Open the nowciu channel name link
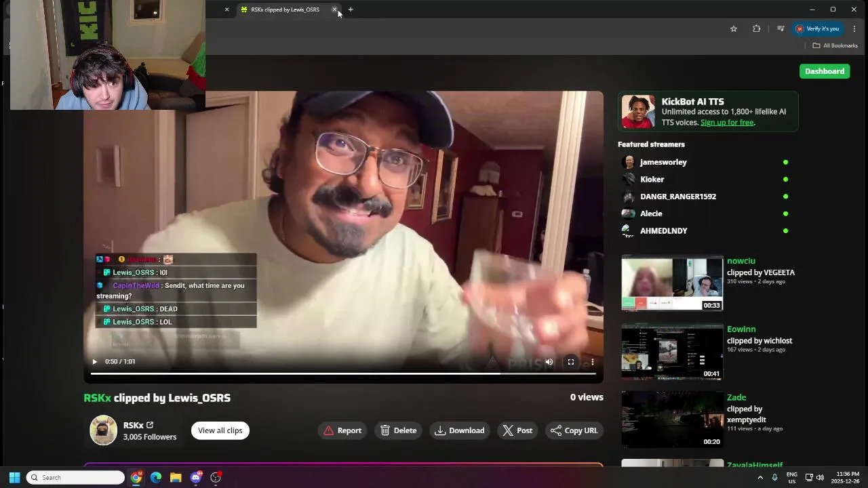This screenshot has height=488, width=868. tap(741, 261)
